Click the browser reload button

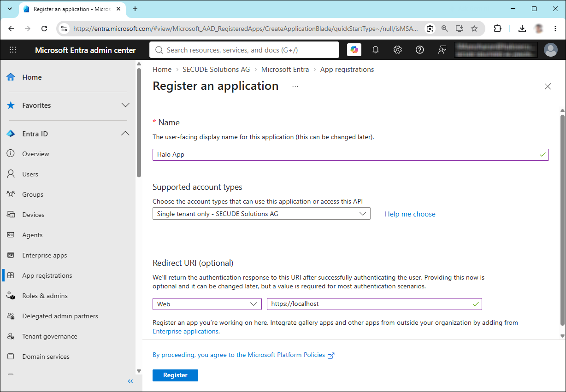pos(44,29)
